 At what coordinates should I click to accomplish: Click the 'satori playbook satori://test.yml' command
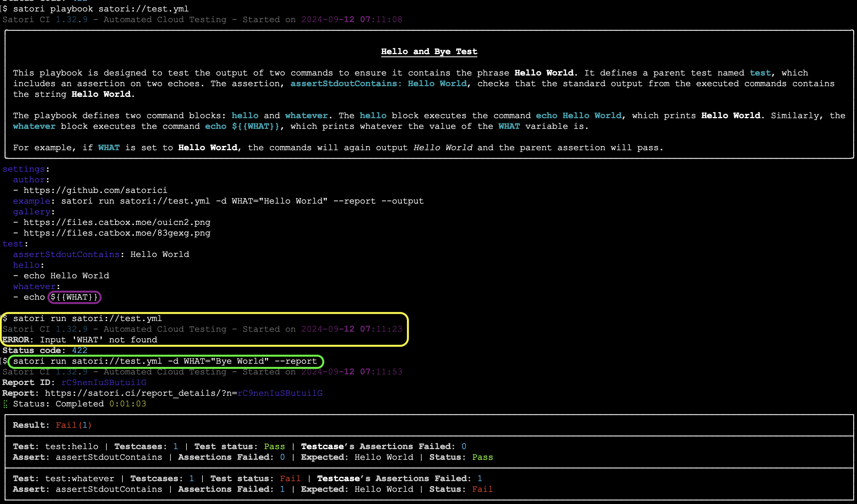coord(101,9)
